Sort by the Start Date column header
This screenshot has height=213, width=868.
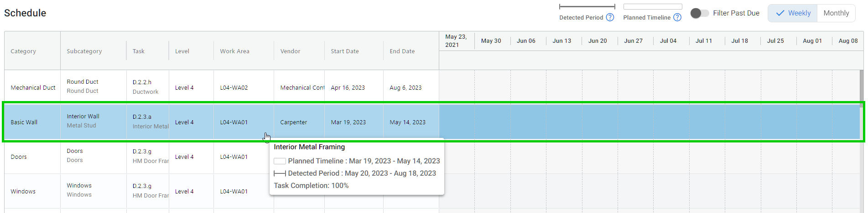point(344,51)
